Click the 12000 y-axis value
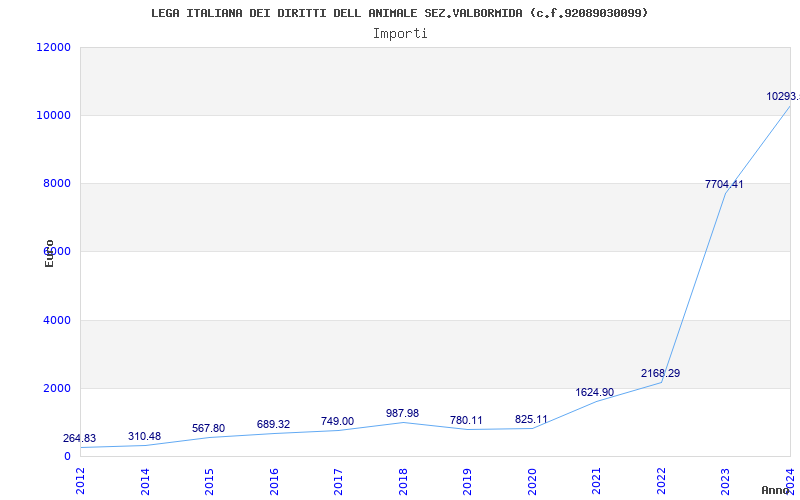 click(x=53, y=47)
